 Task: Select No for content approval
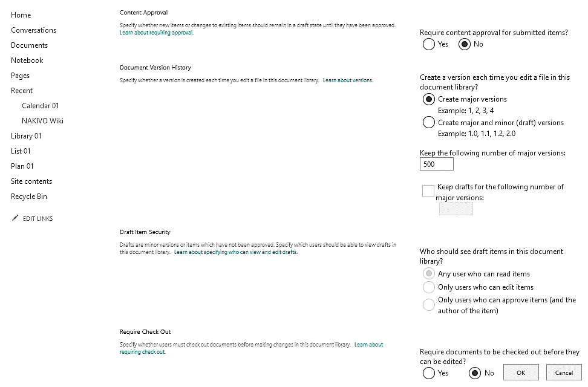click(x=463, y=44)
